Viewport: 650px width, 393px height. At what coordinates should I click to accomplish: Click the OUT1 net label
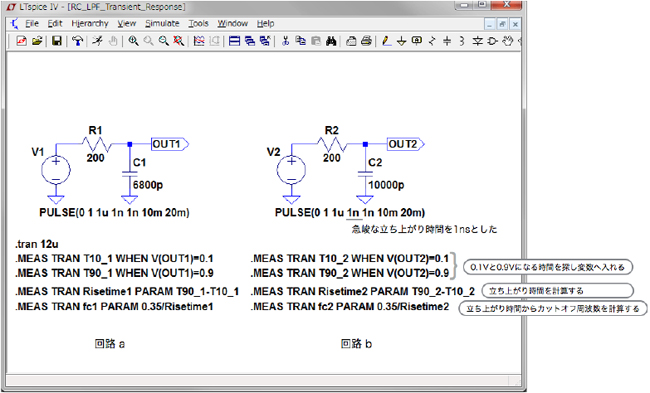point(170,144)
